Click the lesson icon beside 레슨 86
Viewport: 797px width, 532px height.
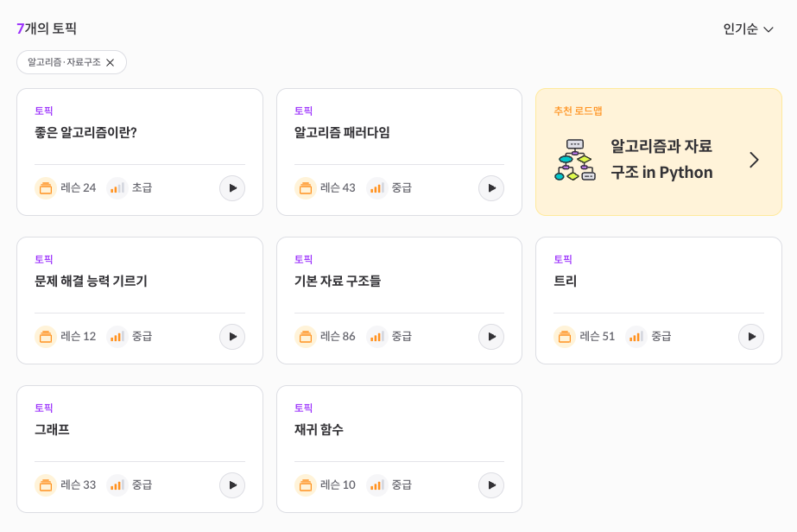[306, 337]
